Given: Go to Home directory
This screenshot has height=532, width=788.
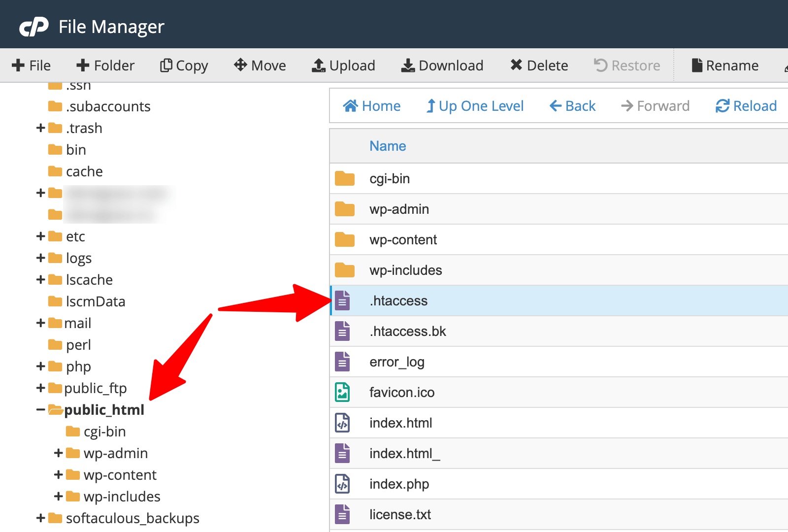Looking at the screenshot, I should click(x=372, y=106).
